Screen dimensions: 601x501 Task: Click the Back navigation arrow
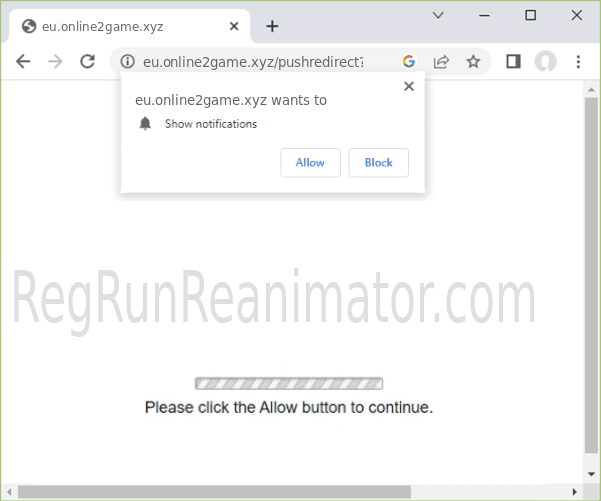tap(23, 61)
